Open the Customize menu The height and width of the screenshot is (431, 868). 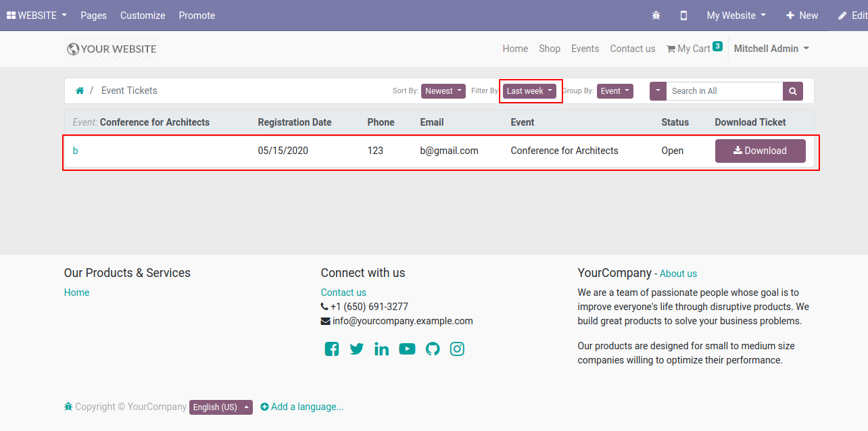point(143,15)
